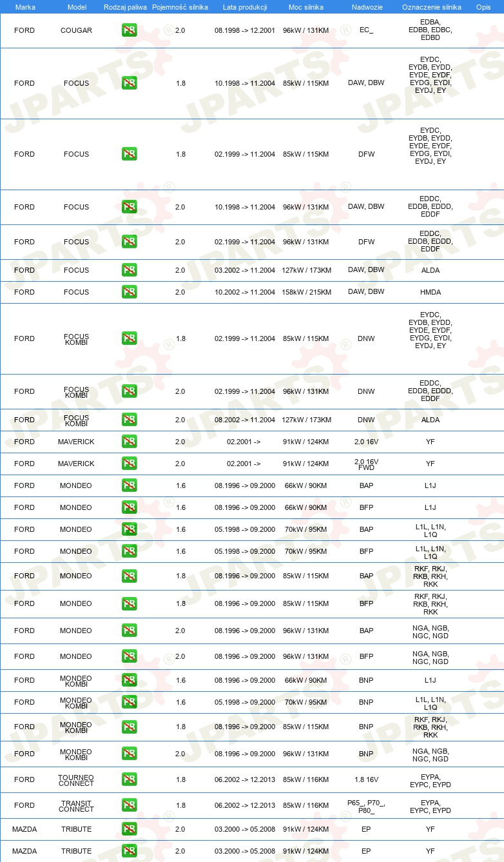Click the fuel type icon in the COUGAR row
504x862 pixels.
click(x=130, y=30)
